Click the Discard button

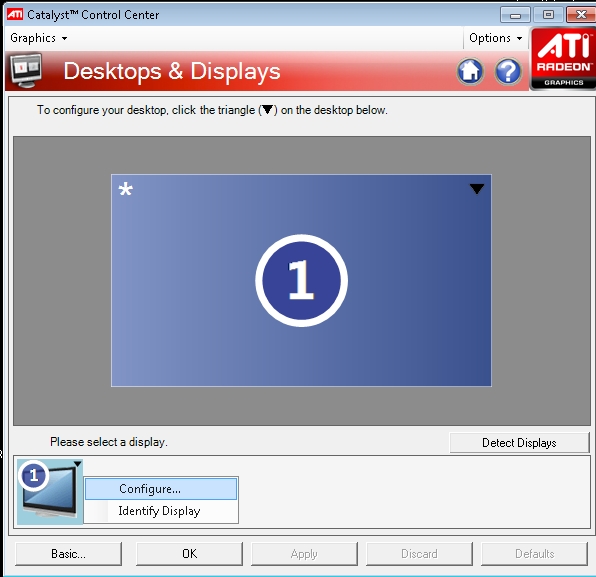pos(419,554)
